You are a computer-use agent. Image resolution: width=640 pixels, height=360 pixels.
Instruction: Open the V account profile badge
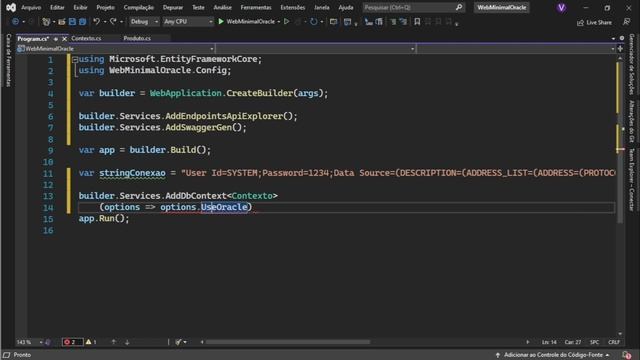[561, 7]
